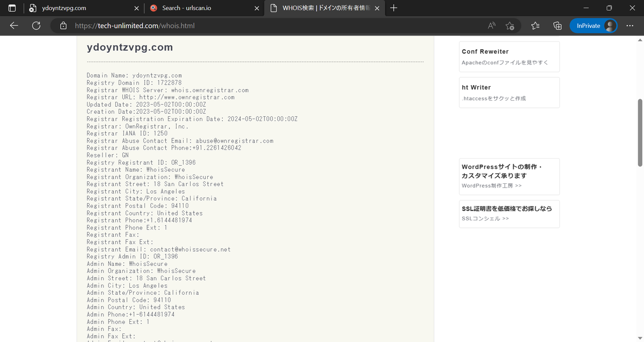
Task: Click the Registry Admin ID line
Action: pos(133,257)
